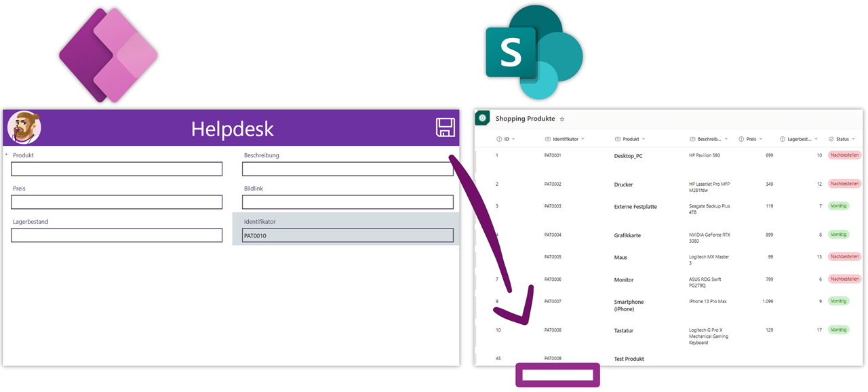Select the PAT0005 identifier cell
868x392 pixels.
(x=553, y=257)
